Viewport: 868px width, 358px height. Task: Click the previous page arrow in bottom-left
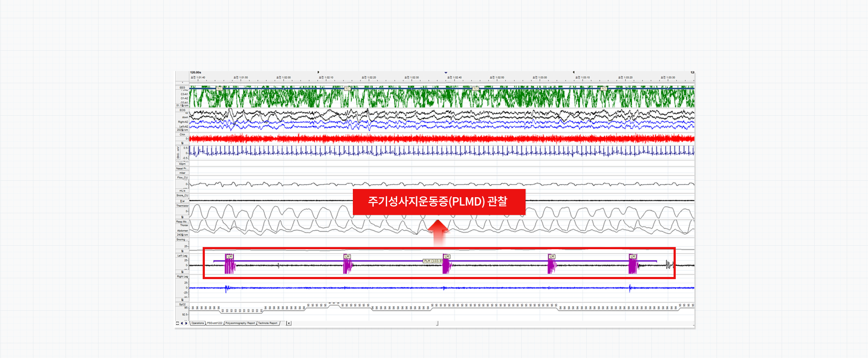click(182, 323)
